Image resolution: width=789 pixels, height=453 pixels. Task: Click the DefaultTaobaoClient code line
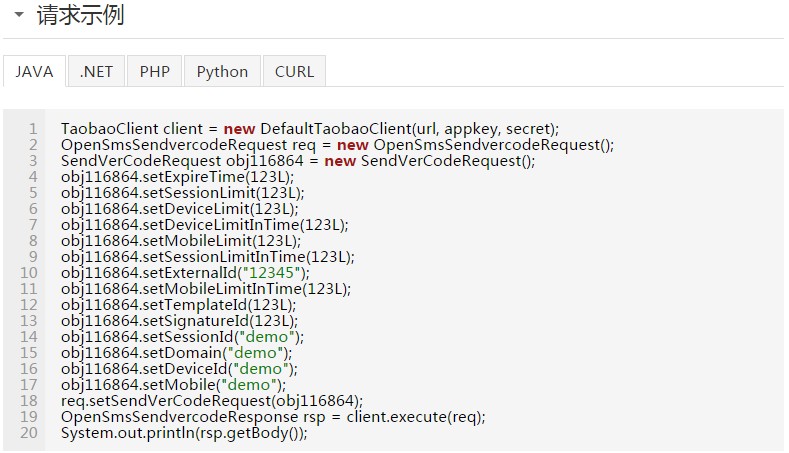point(310,129)
